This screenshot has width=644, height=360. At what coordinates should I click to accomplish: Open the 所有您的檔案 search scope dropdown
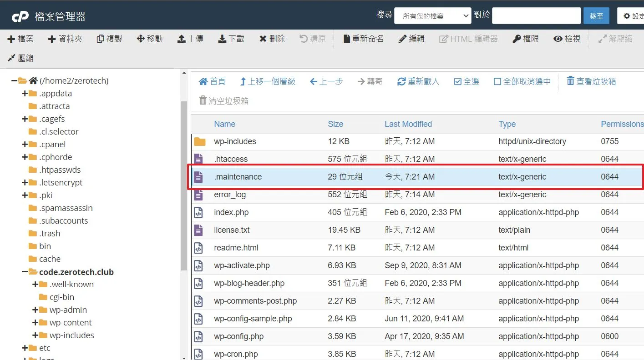pos(433,15)
